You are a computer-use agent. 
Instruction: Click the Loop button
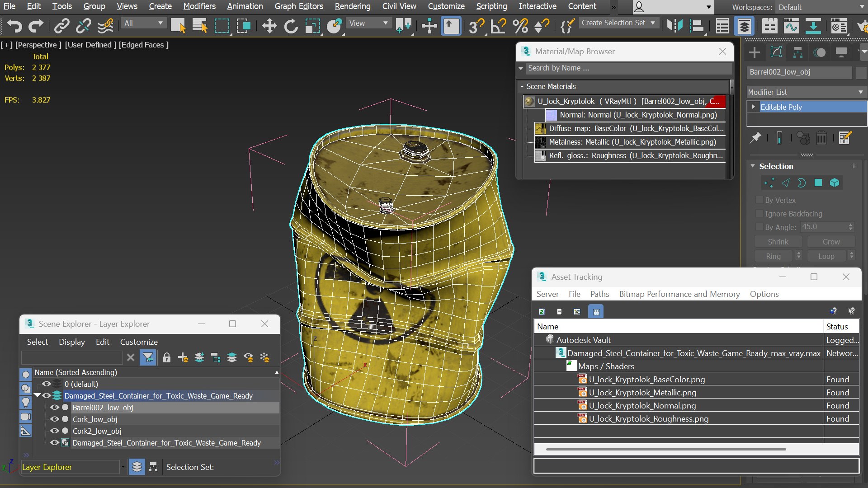[x=826, y=256]
